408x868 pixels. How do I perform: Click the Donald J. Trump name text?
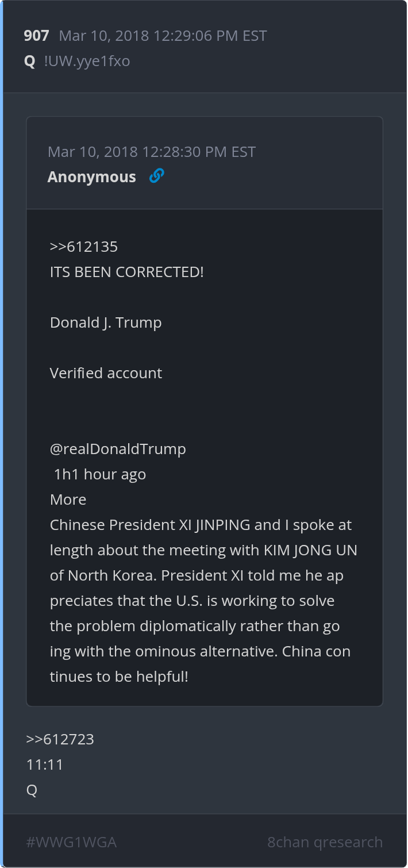click(x=106, y=322)
